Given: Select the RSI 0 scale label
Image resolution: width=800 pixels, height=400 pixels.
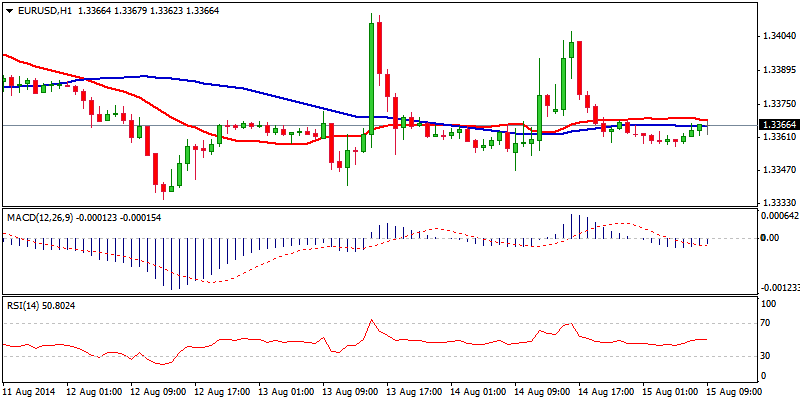Looking at the screenshot, I should [763, 376].
